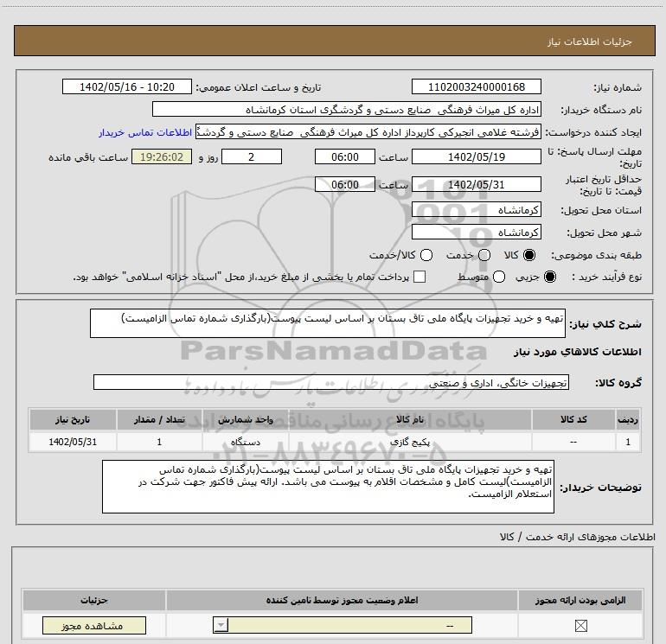Click the گروه کالا field

click(x=331, y=382)
